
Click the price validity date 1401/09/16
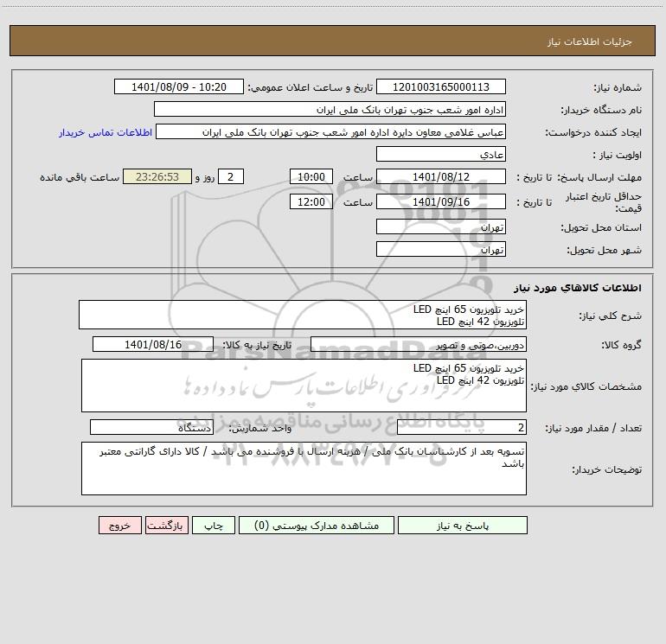441,201
